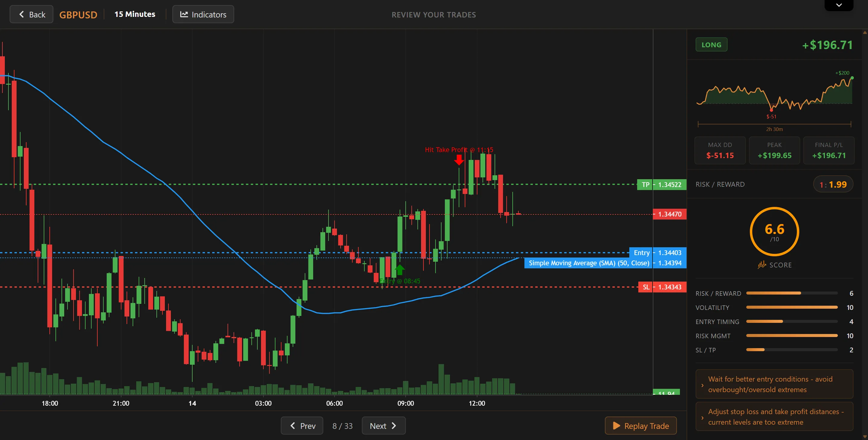Click the TP 1.34522 price label
The image size is (868, 440).
[662, 185]
